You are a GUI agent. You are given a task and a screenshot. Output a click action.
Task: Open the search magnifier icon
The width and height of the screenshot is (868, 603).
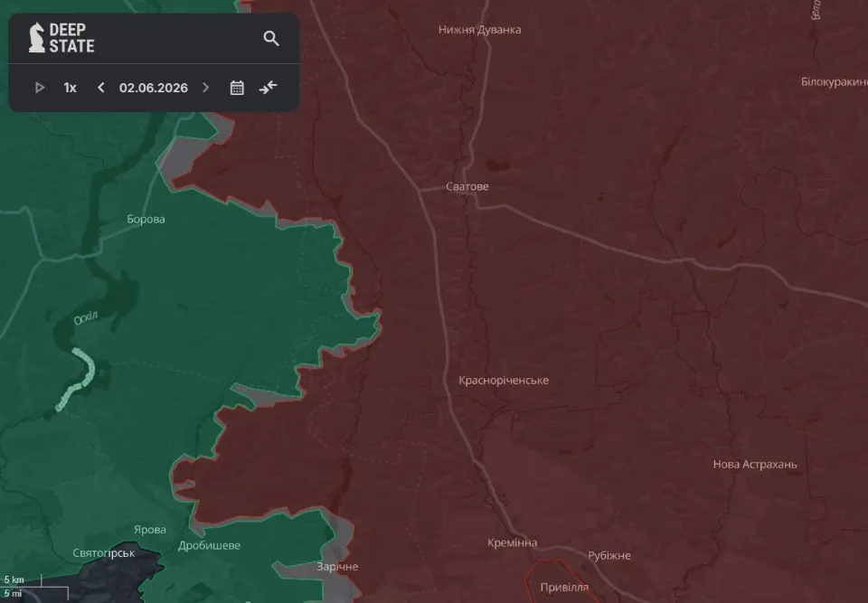point(271,38)
